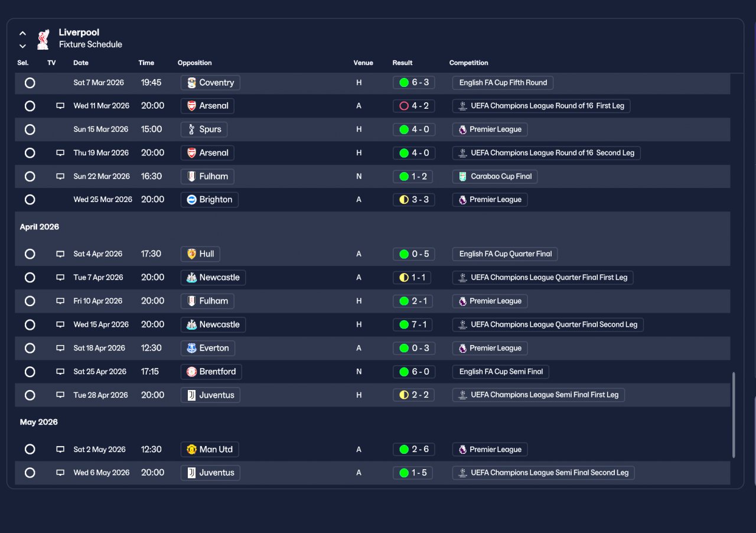Click the Carabao Cup trophy icon

click(x=462, y=176)
